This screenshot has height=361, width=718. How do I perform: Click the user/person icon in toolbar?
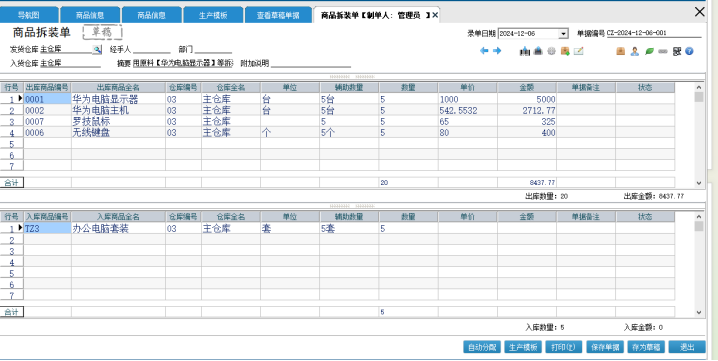click(635, 51)
